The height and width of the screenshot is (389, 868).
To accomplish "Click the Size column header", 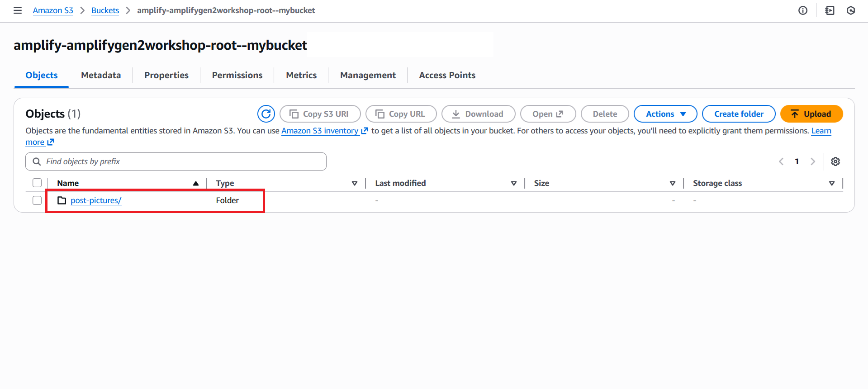I will 541,183.
